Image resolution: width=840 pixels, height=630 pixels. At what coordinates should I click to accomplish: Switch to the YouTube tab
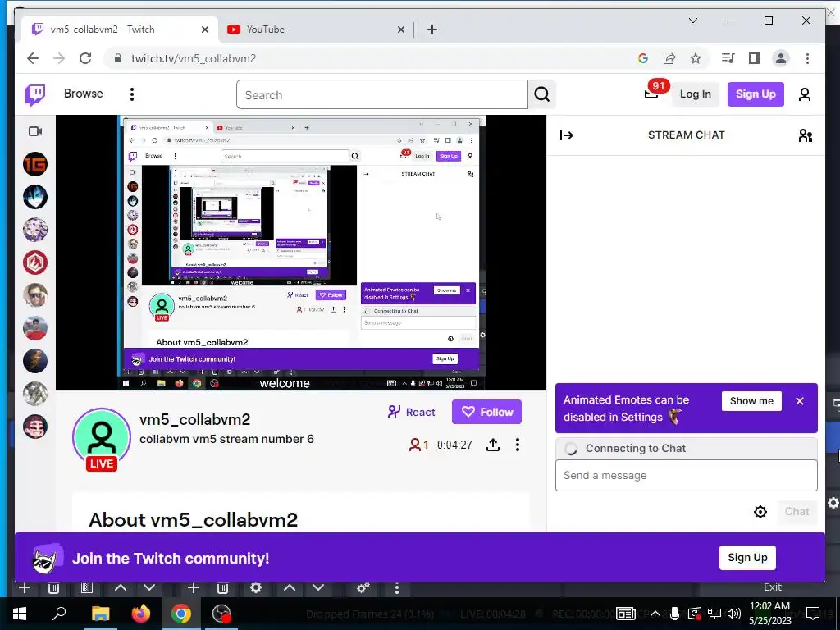[316, 30]
